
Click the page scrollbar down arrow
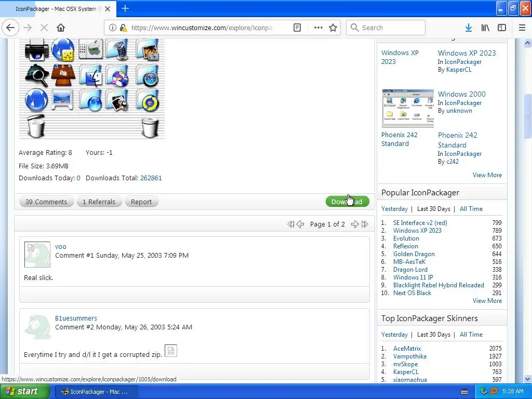(527, 379)
